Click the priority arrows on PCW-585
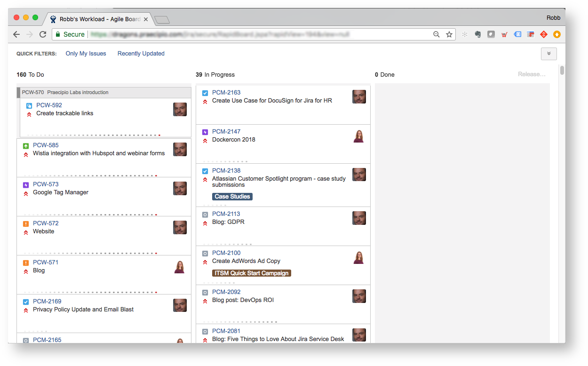This screenshot has height=366, width=588. tap(26, 154)
